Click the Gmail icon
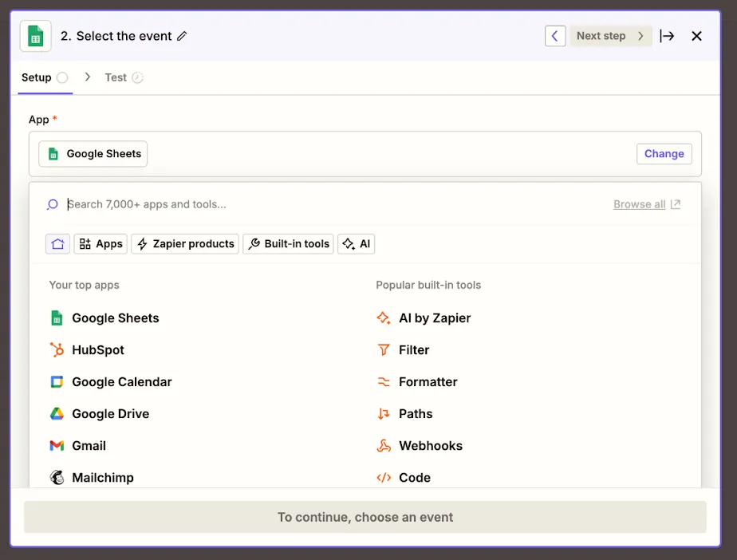This screenshot has height=560, width=737. pos(57,446)
